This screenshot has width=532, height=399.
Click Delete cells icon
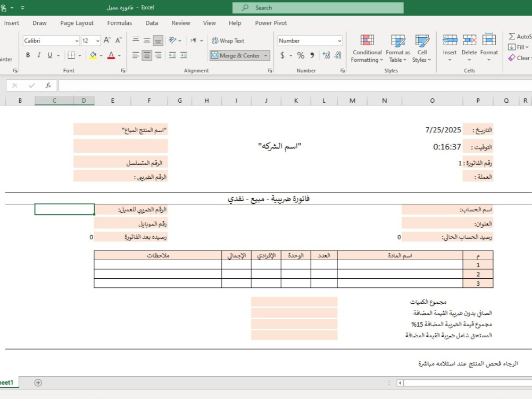click(x=469, y=40)
